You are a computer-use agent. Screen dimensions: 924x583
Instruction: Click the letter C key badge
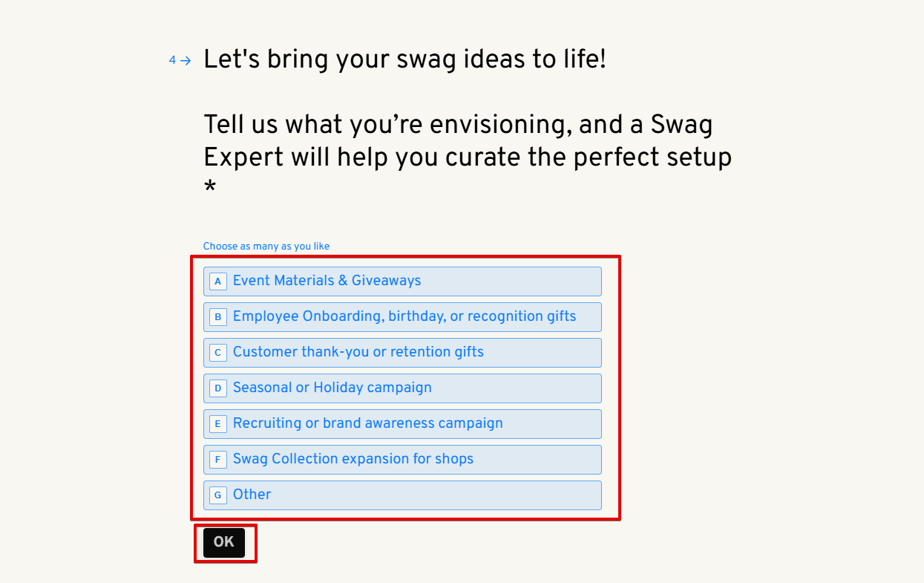click(x=217, y=353)
